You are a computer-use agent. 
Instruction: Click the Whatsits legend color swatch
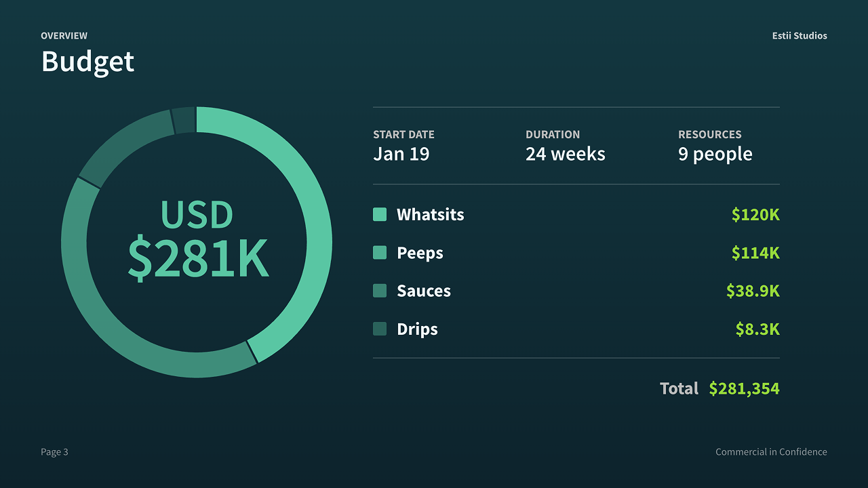click(x=380, y=215)
